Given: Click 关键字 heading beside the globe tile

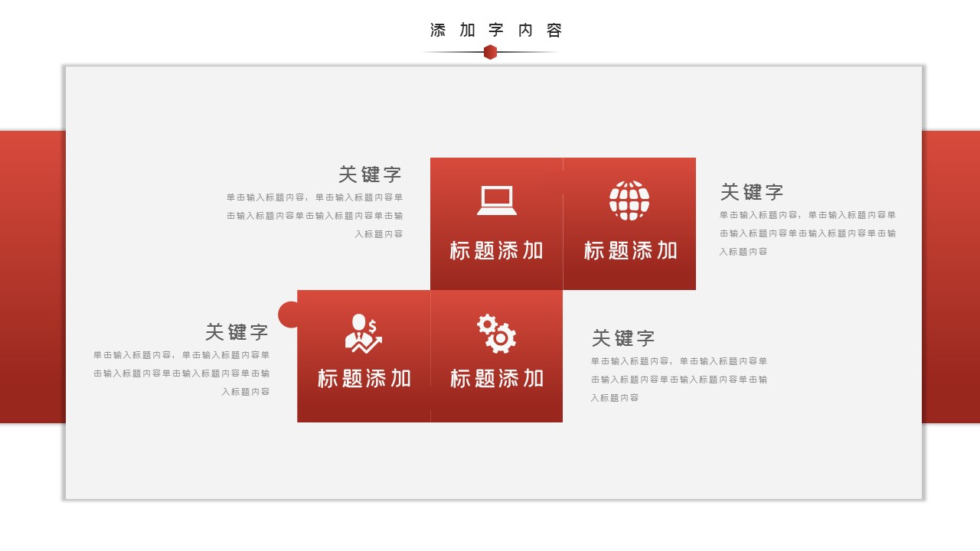Looking at the screenshot, I should [x=752, y=192].
